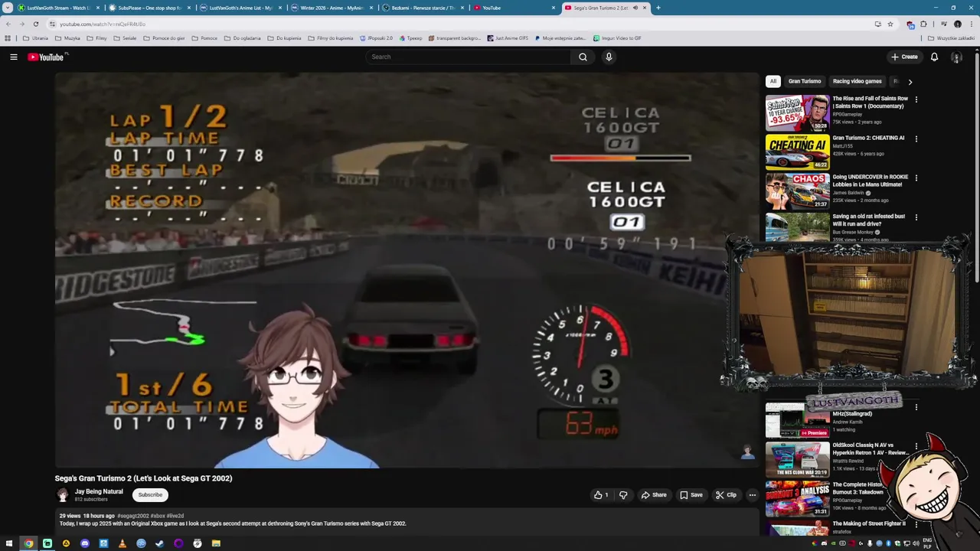Open the Ubrania bookmarks folder
Viewport: 980px width, 551px height.
35,37
